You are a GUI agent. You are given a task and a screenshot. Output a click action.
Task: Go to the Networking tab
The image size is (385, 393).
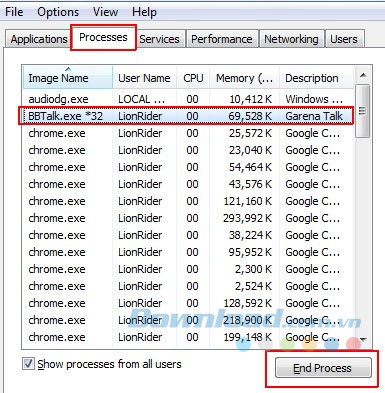coord(291,39)
